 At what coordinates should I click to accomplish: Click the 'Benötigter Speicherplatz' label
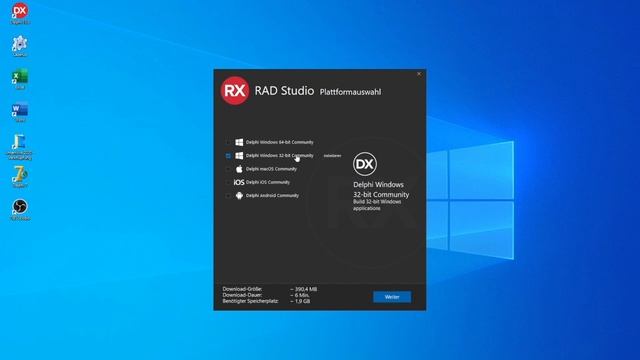pos(250,301)
